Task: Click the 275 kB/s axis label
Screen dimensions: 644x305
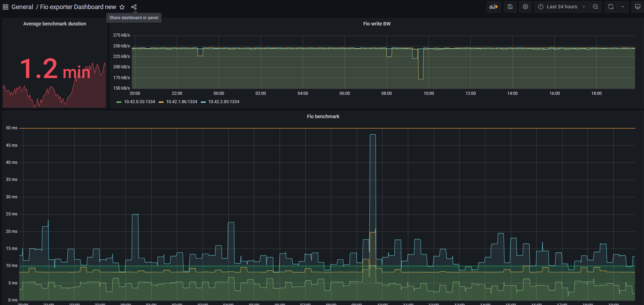Action: (121, 35)
